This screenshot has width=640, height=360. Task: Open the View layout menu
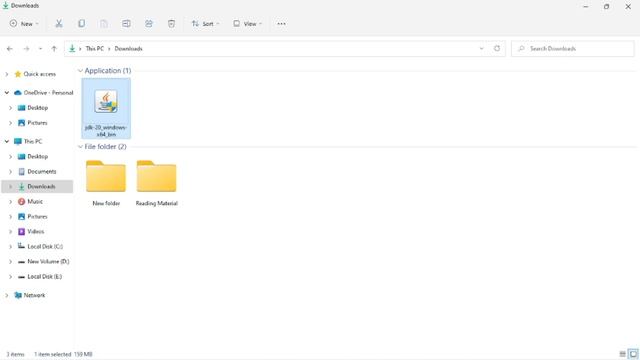(x=247, y=24)
